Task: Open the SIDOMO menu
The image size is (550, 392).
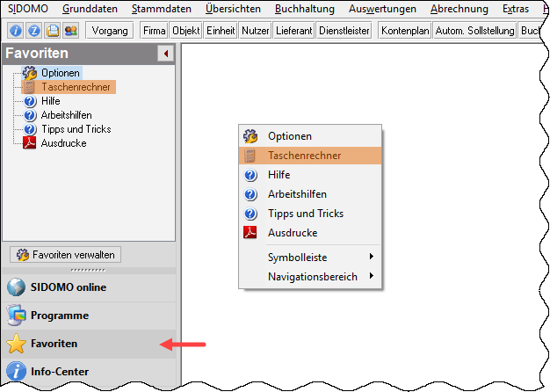Action: click(x=28, y=9)
